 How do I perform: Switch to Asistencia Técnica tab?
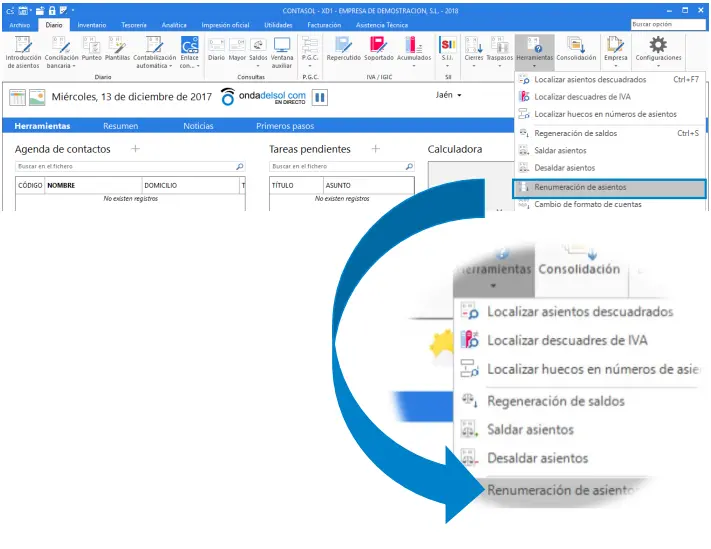[382, 25]
